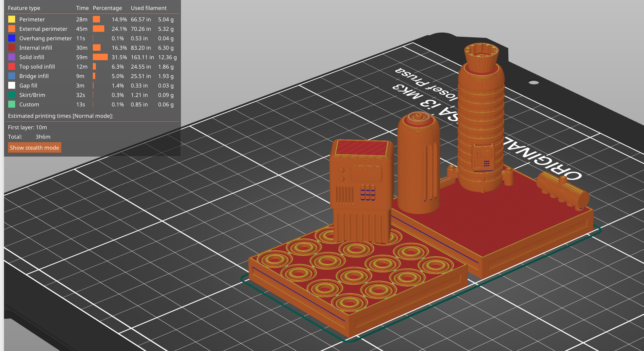Toggle the Solid infill label
This screenshot has width=644, height=351.
pyautogui.click(x=32, y=57)
